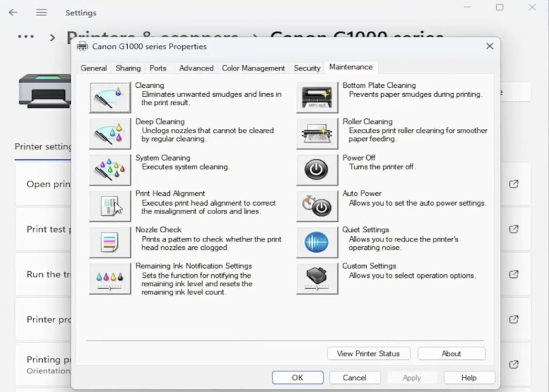Run the Cleaning maintenance icon

[x=110, y=97]
